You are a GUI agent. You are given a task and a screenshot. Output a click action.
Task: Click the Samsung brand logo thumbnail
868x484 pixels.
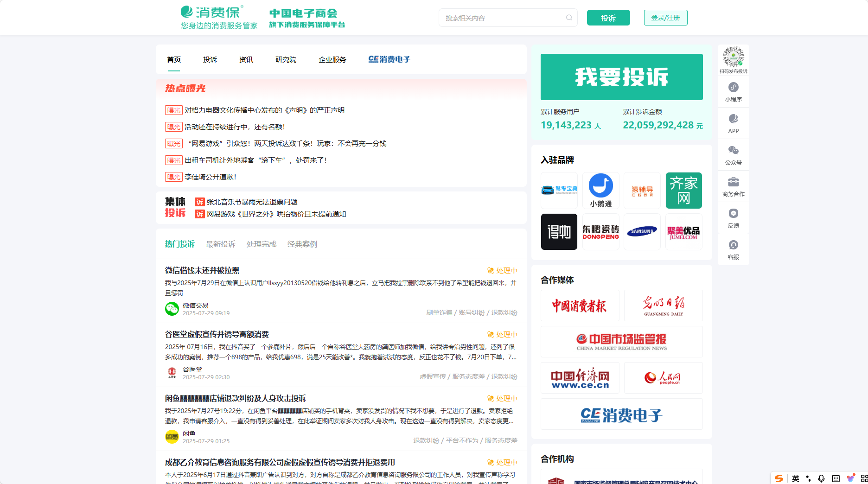[642, 232]
